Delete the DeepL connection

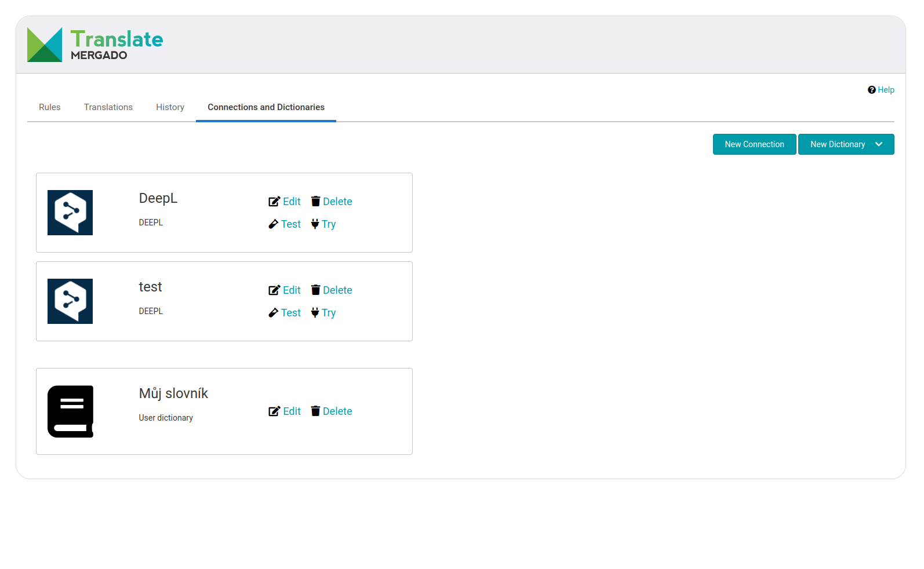[x=337, y=202]
